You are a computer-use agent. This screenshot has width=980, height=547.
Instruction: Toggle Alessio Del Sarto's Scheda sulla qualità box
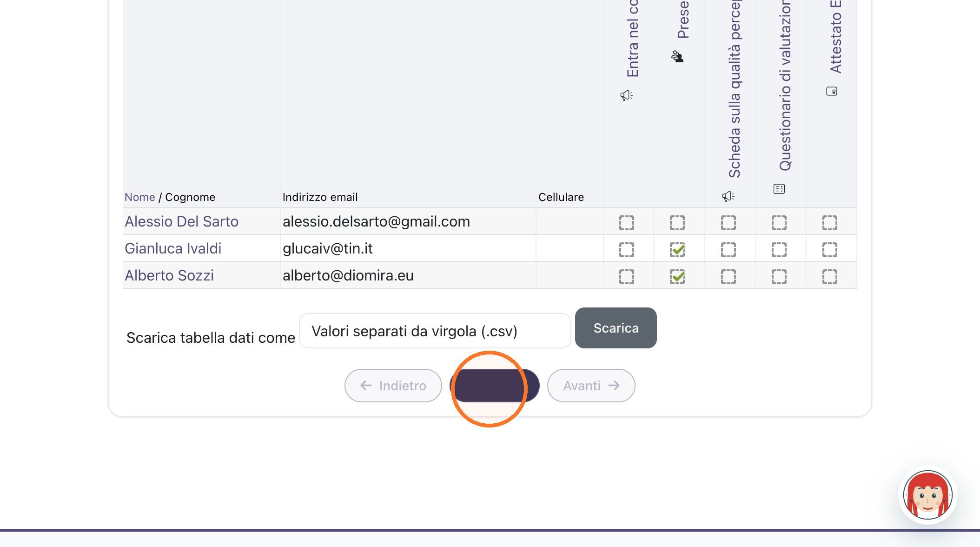tap(728, 223)
